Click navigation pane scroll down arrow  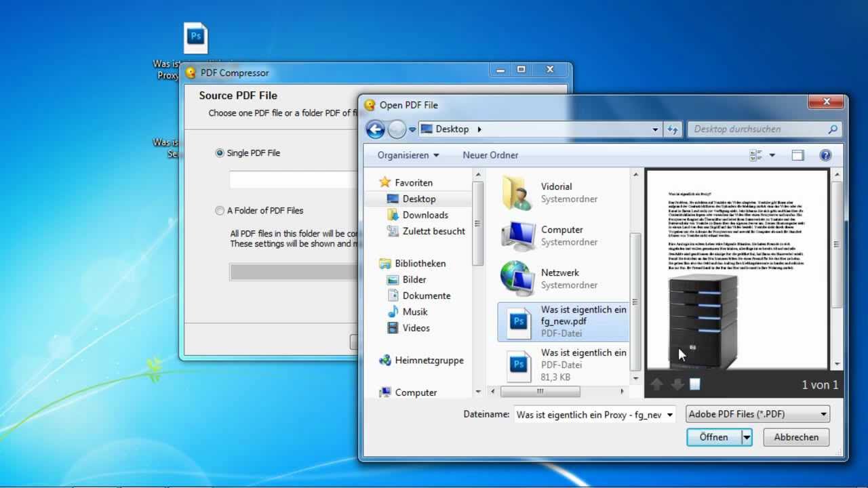[478, 392]
